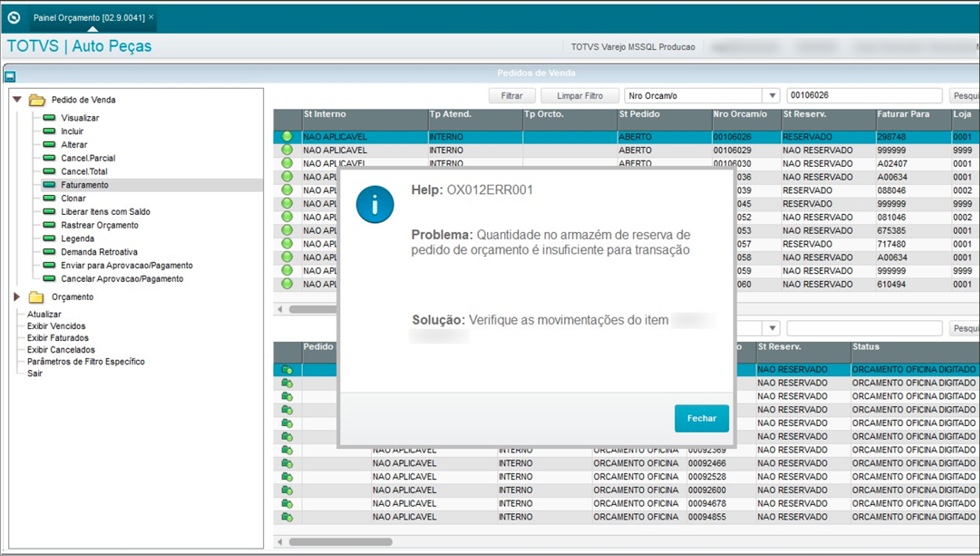
Task: Expand the Orçamento tree node
Action: 17,297
